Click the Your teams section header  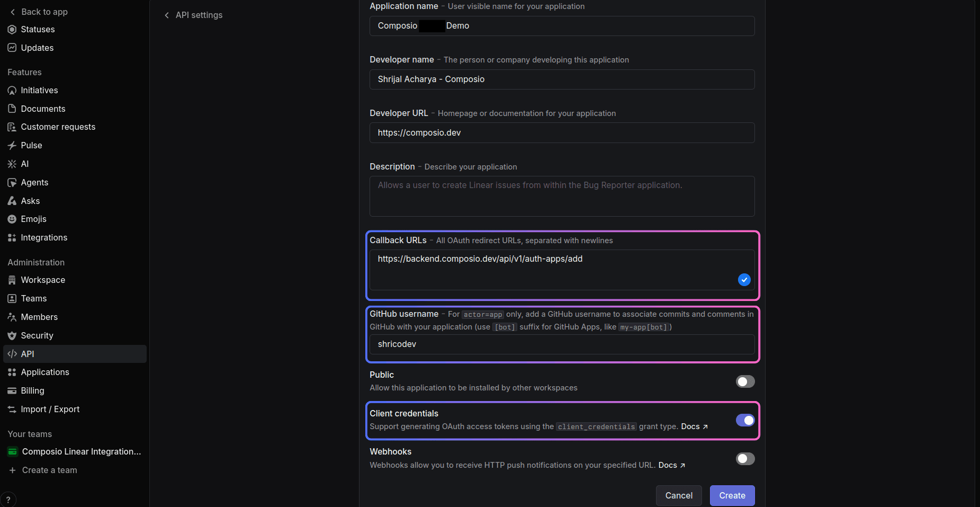[x=30, y=434]
